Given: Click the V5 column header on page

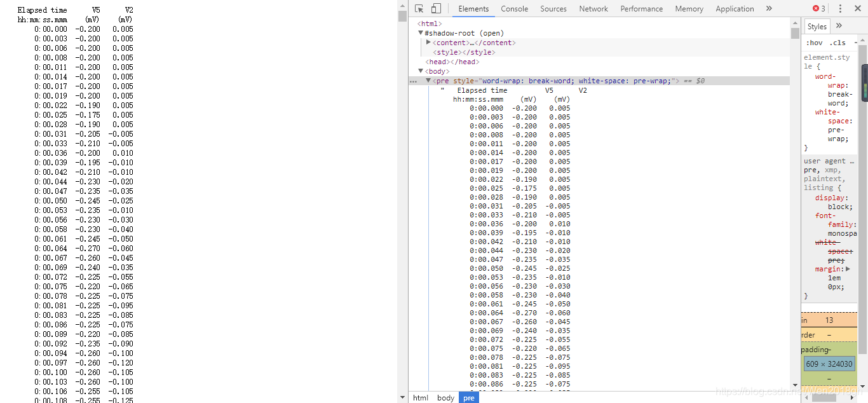Looking at the screenshot, I should 96,10.
